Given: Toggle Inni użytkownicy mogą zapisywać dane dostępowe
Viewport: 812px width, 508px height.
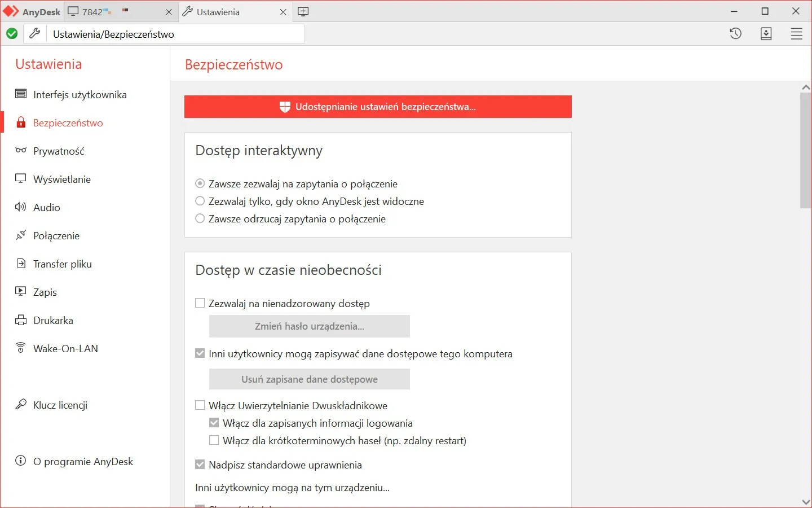Looking at the screenshot, I should [200, 353].
